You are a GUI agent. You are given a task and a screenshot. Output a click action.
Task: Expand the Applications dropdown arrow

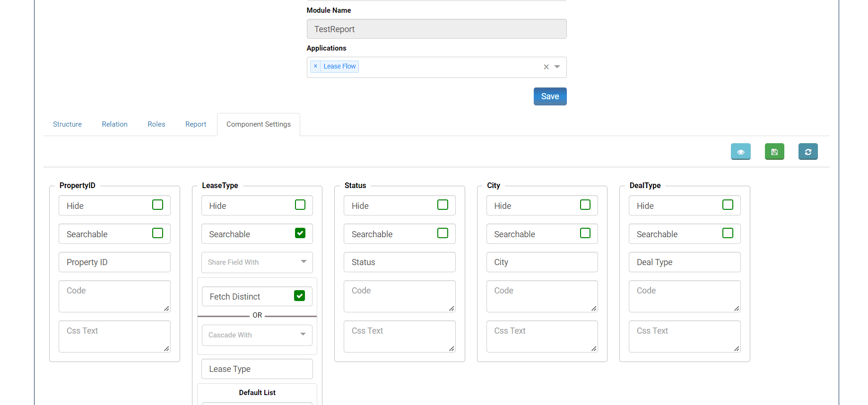tap(557, 67)
